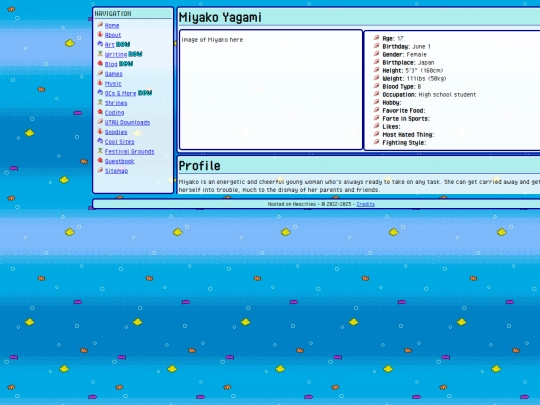Open the OCs & More link
This screenshot has height=405, width=540.
(x=120, y=93)
